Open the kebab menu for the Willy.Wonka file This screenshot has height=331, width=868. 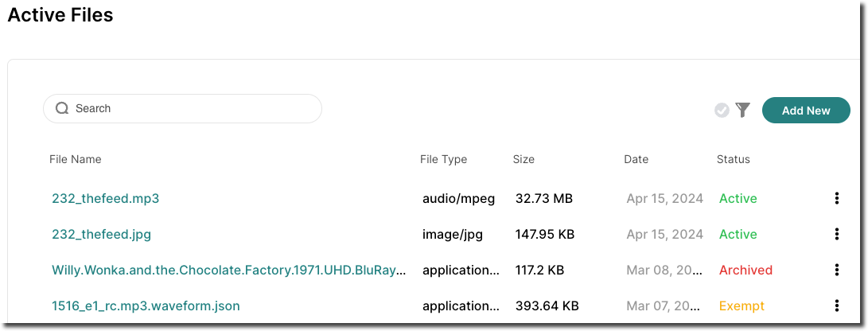click(836, 270)
